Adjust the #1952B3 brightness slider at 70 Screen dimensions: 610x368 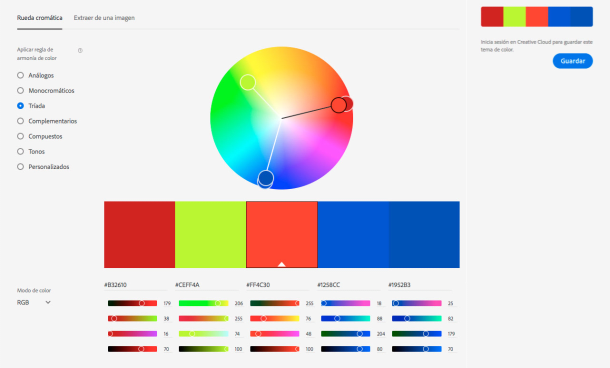point(417,349)
